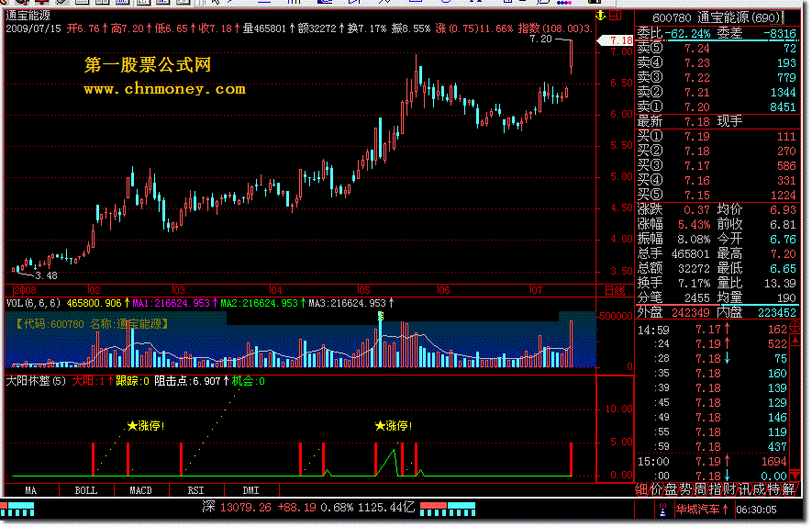Select the 卖③ 7.22 ask row
812x527 pixels.
717,78
